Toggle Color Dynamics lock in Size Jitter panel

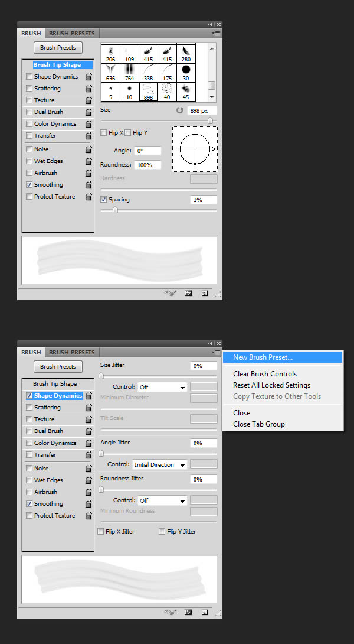click(88, 443)
